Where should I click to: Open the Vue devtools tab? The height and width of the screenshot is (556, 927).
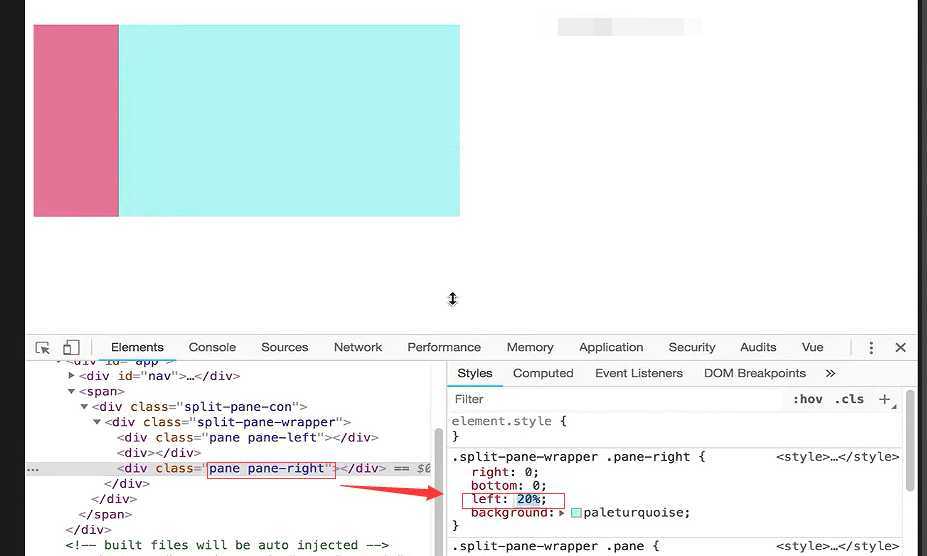[812, 347]
